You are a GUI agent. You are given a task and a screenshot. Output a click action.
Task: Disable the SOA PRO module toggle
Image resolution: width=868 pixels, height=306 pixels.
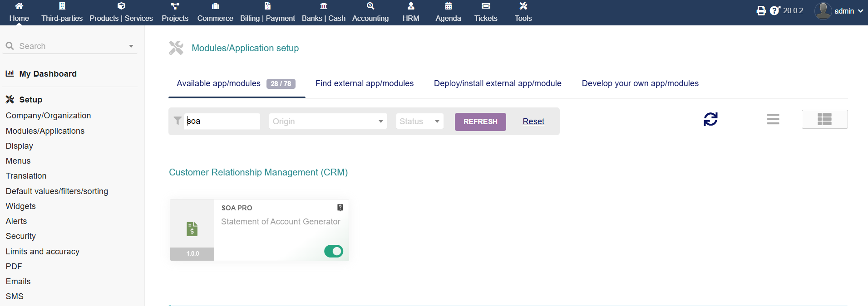click(334, 251)
